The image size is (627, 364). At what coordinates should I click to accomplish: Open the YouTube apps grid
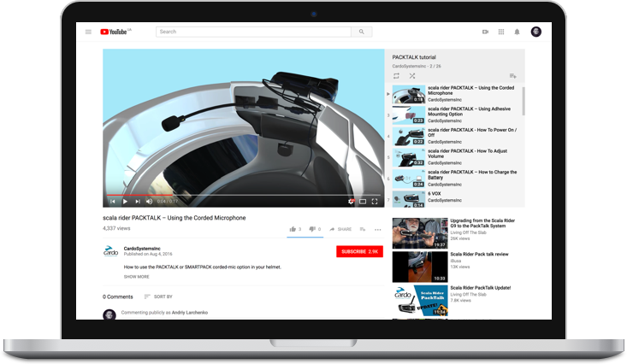click(x=501, y=32)
